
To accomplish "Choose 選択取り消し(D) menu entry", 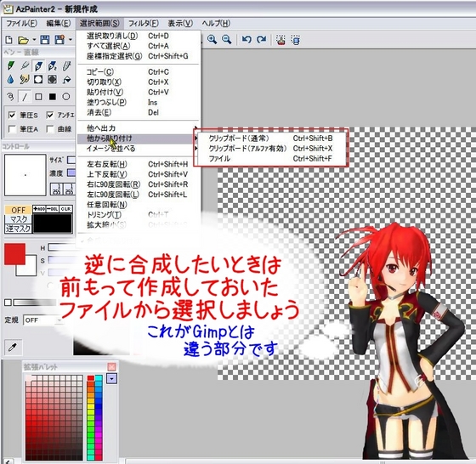I will coord(138,36).
